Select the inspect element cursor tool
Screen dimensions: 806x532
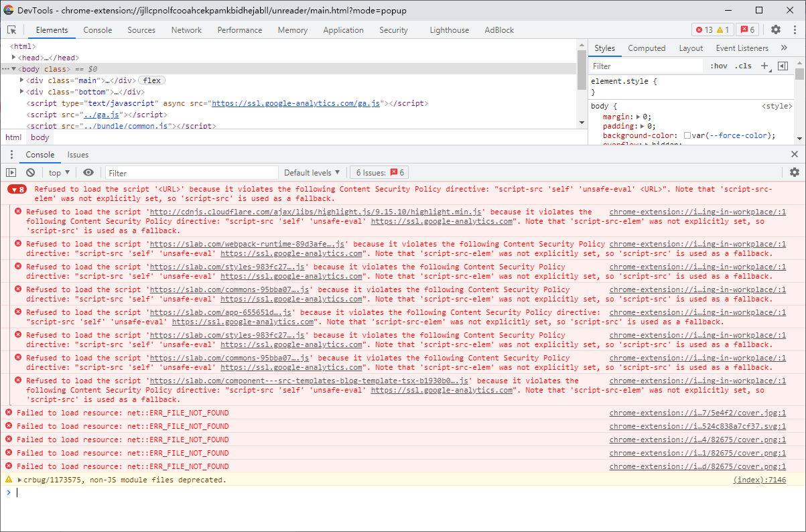point(11,30)
